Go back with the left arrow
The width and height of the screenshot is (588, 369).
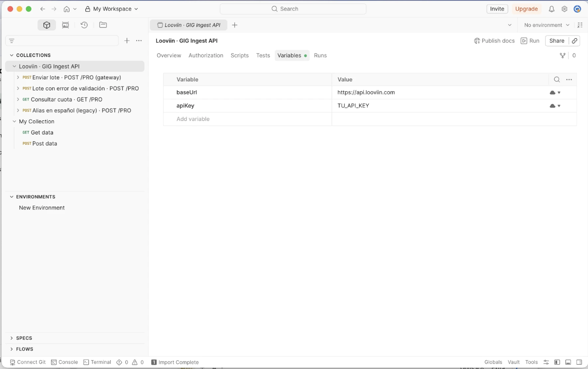(x=43, y=9)
